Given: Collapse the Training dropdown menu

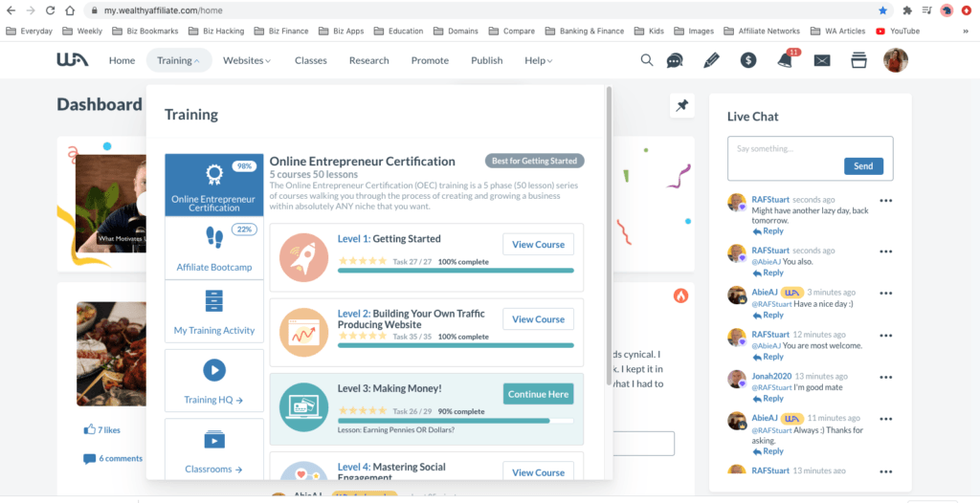Looking at the screenshot, I should point(179,60).
